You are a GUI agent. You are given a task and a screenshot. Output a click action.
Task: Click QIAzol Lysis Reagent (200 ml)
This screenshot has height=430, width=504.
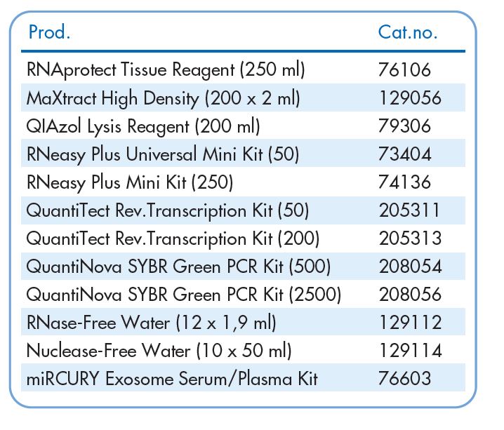coord(143,126)
